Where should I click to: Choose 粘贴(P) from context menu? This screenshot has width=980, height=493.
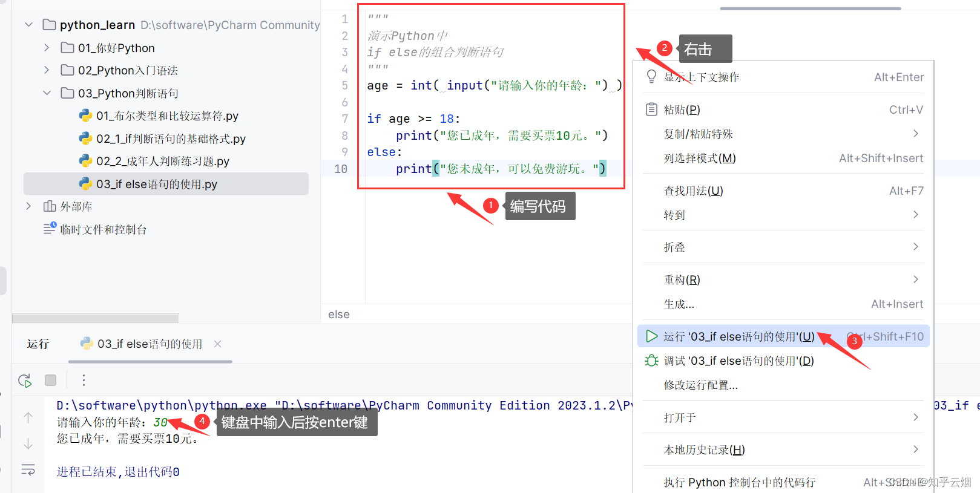click(x=783, y=109)
